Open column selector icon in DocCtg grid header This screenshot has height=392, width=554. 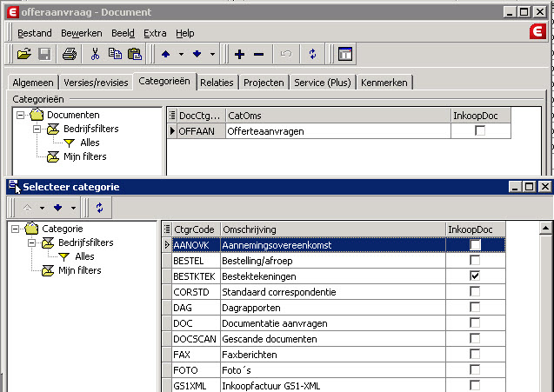pyautogui.click(x=172, y=115)
